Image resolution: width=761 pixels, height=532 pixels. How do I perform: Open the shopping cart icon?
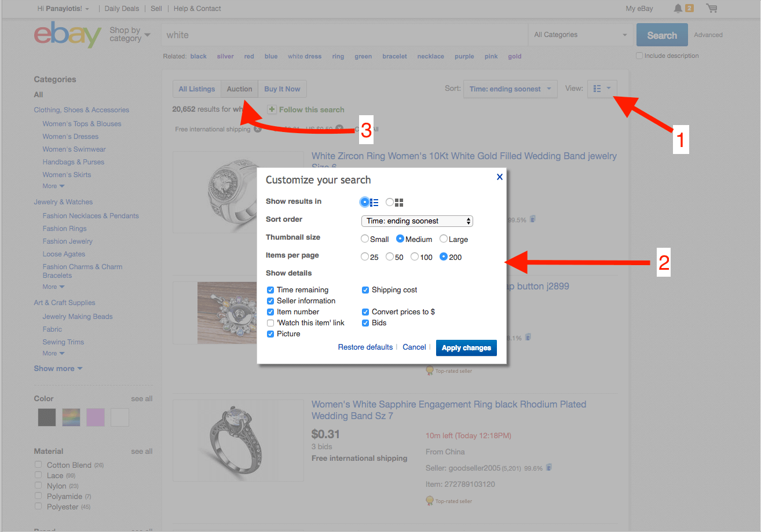[x=712, y=8]
